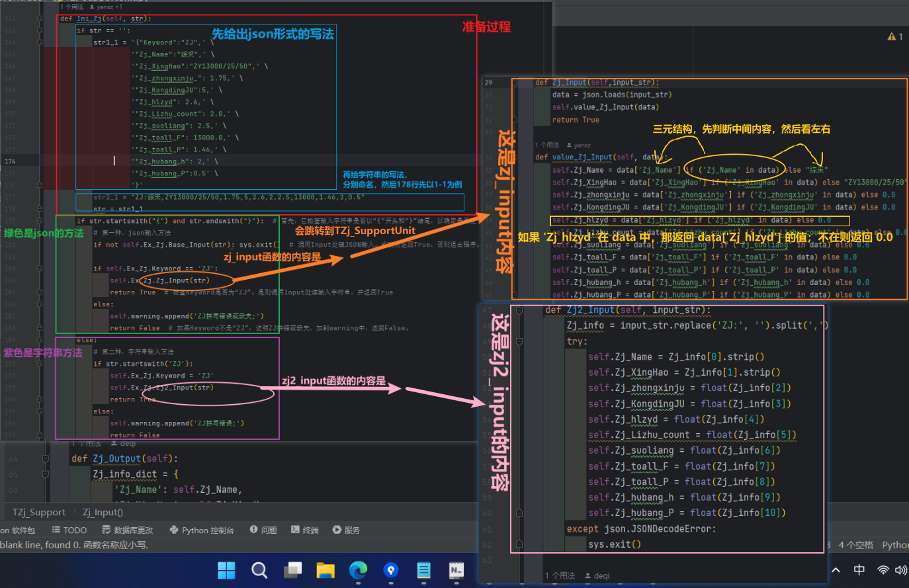Click line number 174 in gutter
The height and width of the screenshot is (588, 909).
[x=10, y=161]
